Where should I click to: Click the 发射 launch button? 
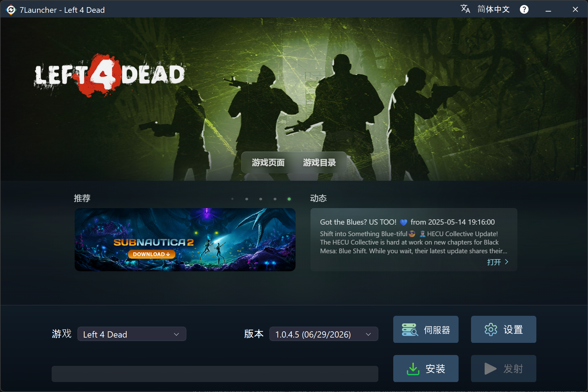[x=504, y=369]
